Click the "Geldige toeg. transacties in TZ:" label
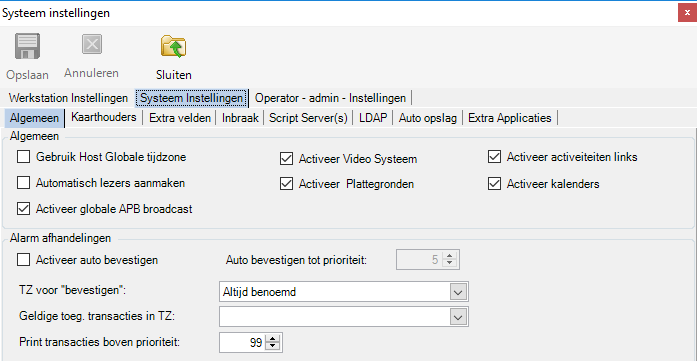Image resolution: width=697 pixels, height=361 pixels. click(97, 316)
